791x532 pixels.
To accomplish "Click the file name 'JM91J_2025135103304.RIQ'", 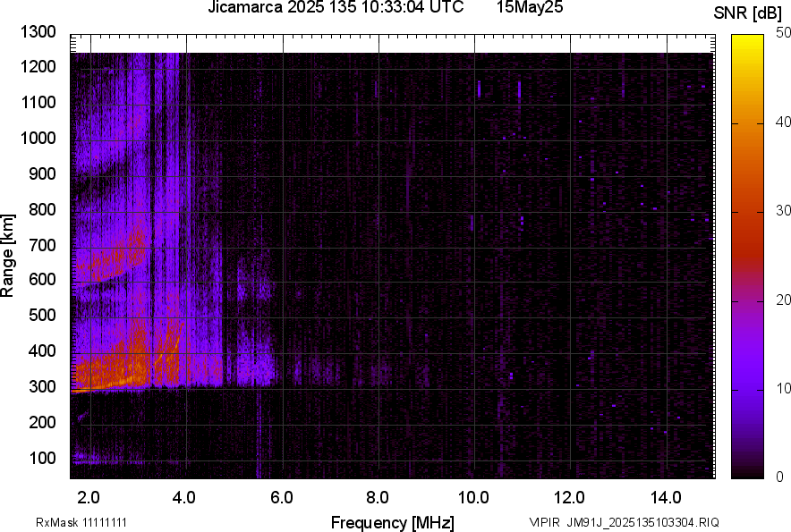I will pos(643,522).
